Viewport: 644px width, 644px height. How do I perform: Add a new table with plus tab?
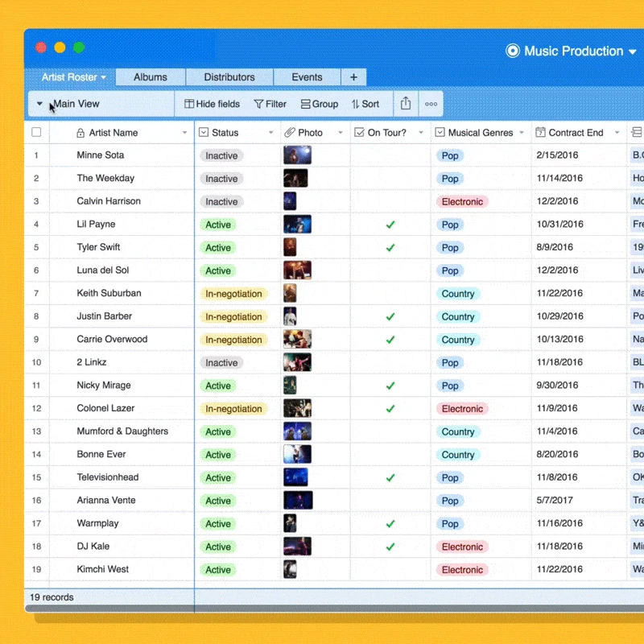[353, 77]
